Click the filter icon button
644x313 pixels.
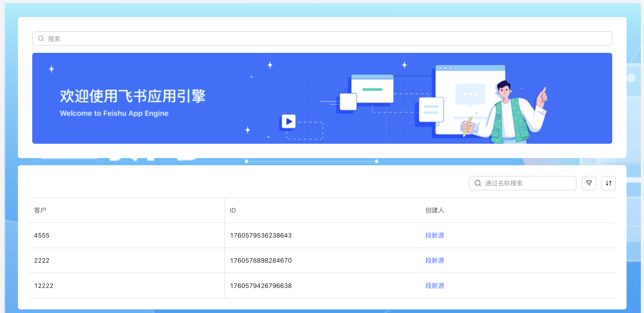(x=589, y=183)
